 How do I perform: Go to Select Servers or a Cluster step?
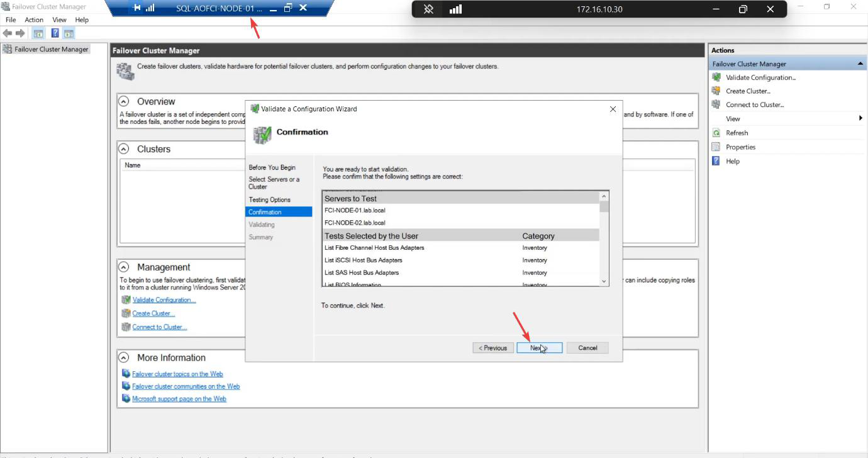[x=274, y=183]
